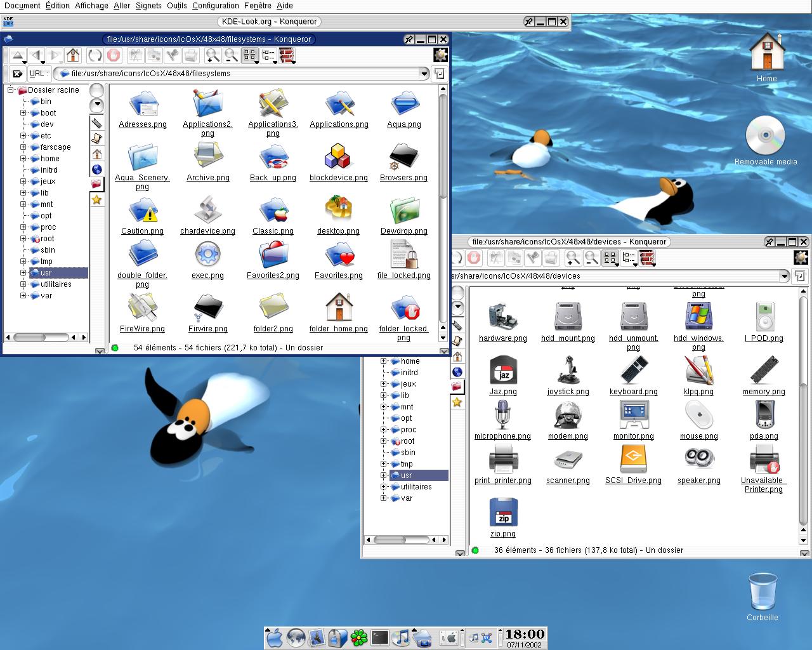Open SCSI_Drive.png in the devices window
This screenshot has height=650, width=812.
pos(633,465)
